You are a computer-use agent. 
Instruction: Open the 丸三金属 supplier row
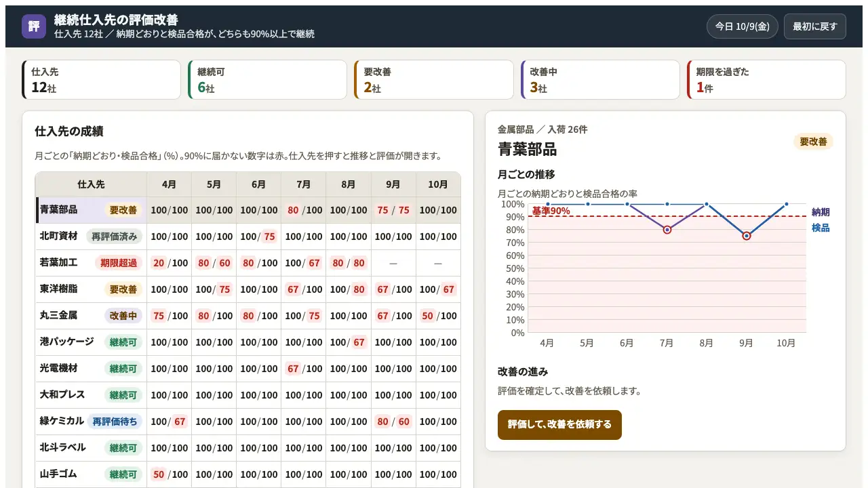click(x=248, y=316)
